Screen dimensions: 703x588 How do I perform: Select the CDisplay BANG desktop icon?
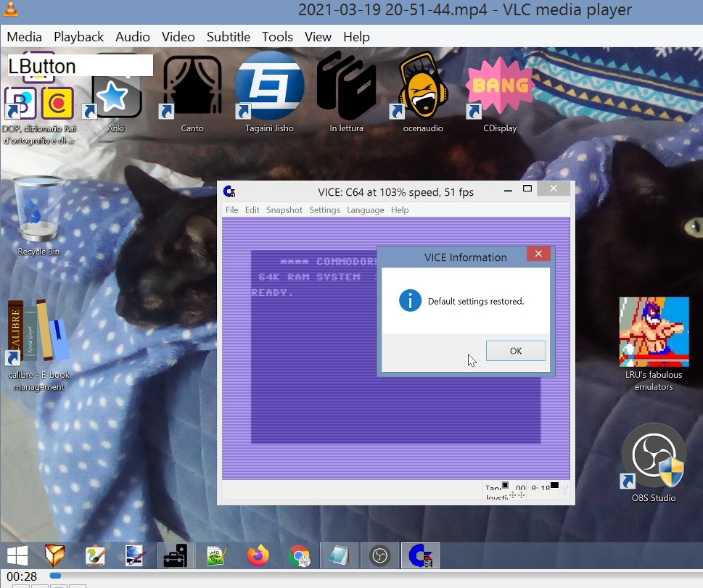tap(500, 94)
